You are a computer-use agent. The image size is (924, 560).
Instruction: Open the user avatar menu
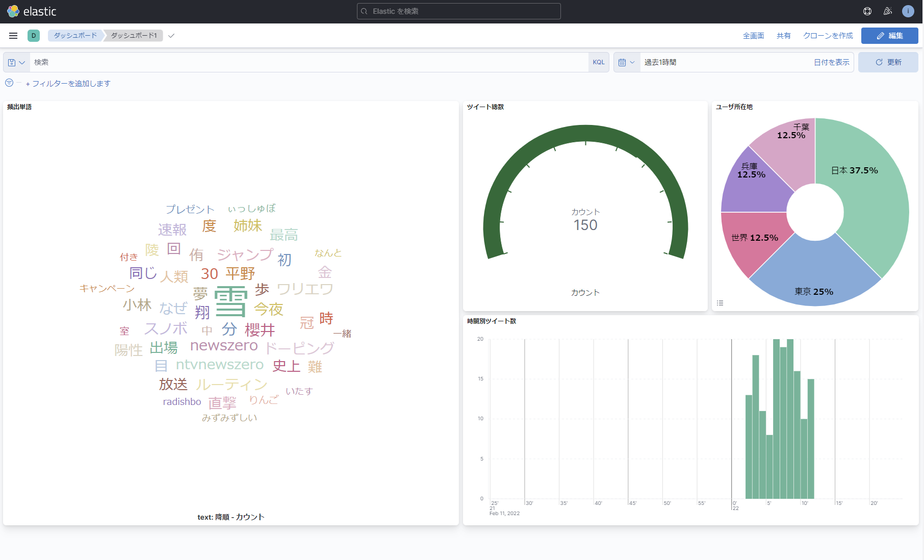coord(908,11)
